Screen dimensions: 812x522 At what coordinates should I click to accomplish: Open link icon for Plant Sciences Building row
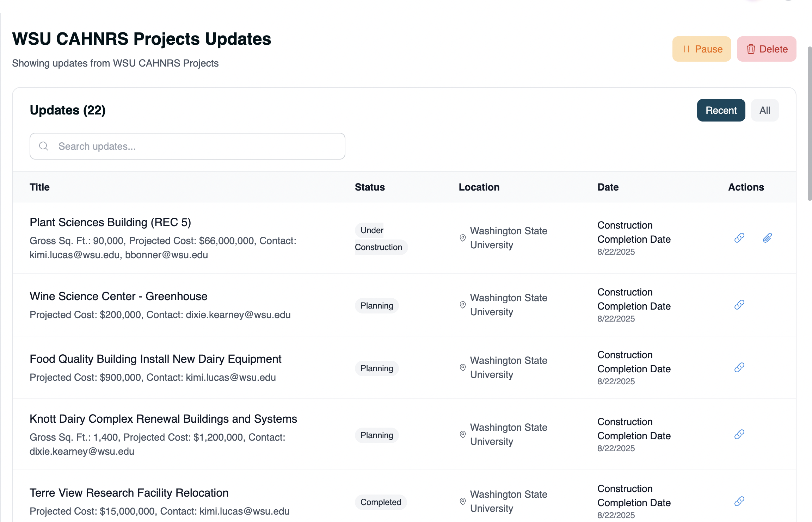click(x=739, y=238)
